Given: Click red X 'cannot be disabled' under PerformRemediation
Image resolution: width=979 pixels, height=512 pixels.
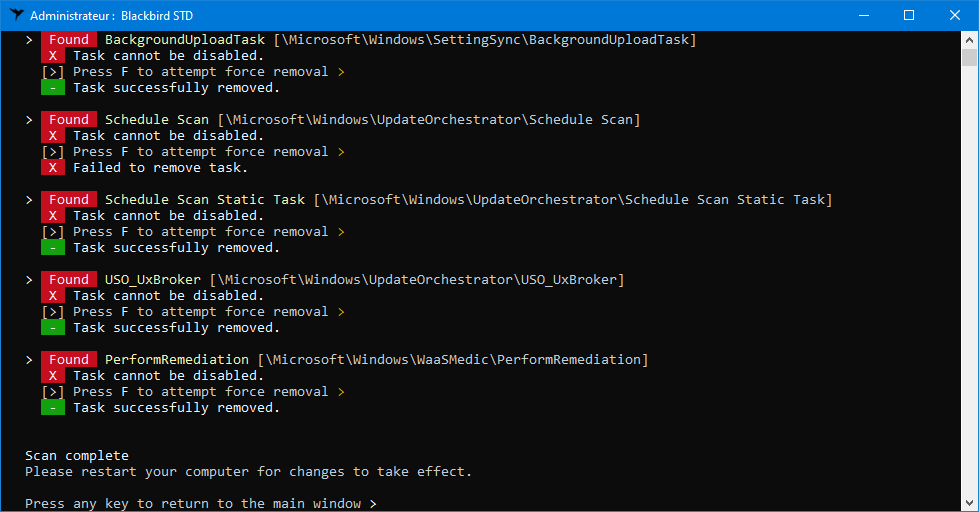Looking at the screenshot, I should [53, 375].
